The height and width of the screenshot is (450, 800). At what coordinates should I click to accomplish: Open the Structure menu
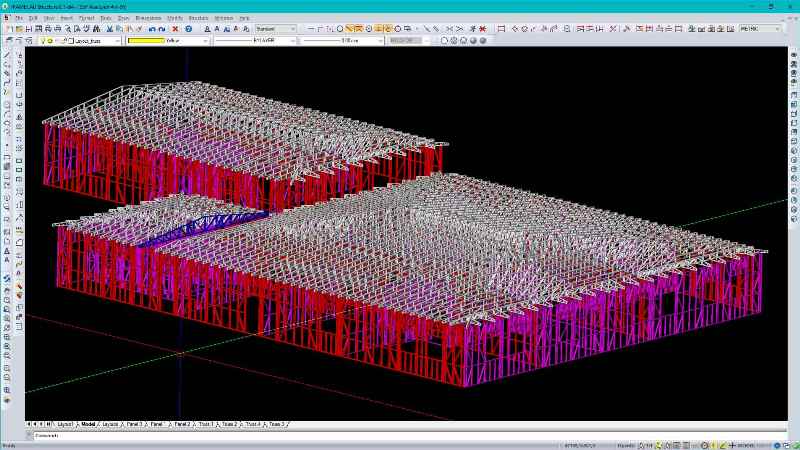198,18
